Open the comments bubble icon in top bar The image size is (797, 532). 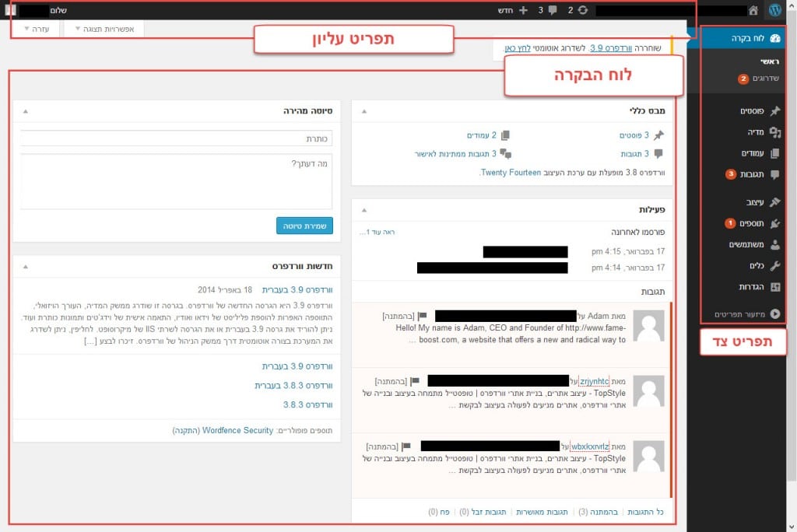click(x=553, y=10)
